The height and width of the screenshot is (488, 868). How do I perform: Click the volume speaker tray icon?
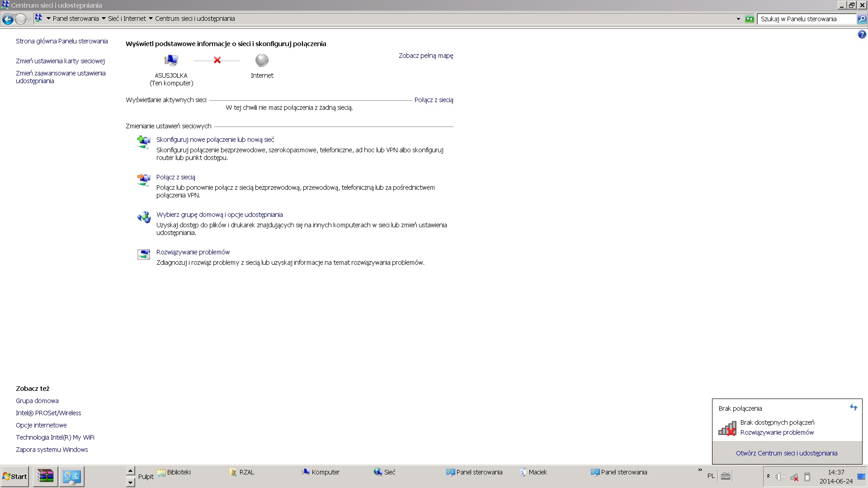780,477
